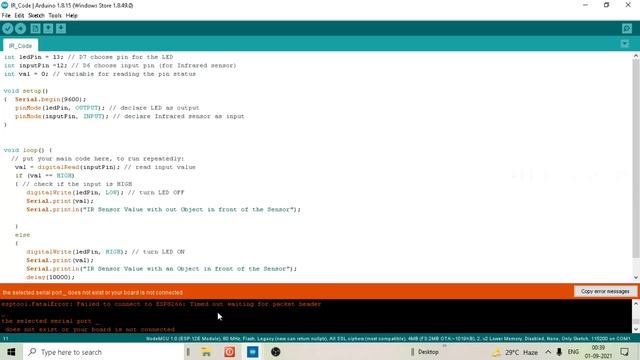640x360 pixels.
Task: Click the 'delay(10000)' line
Action: (51, 277)
